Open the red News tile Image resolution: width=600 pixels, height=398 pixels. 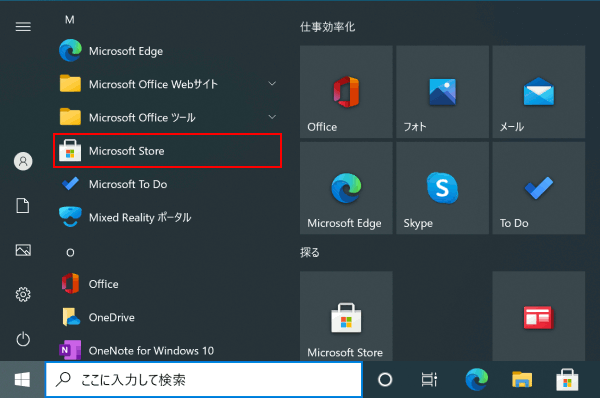539,316
